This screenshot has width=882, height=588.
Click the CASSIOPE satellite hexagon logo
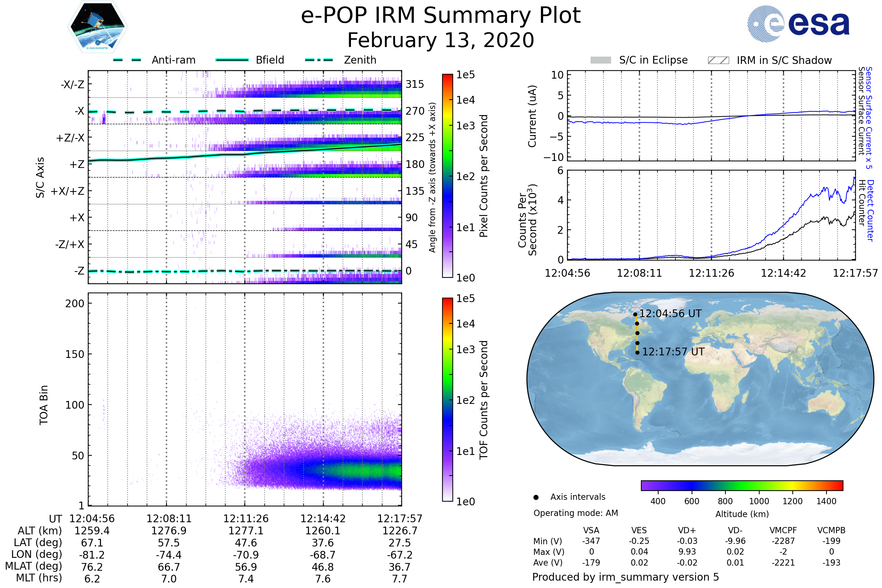(97, 27)
